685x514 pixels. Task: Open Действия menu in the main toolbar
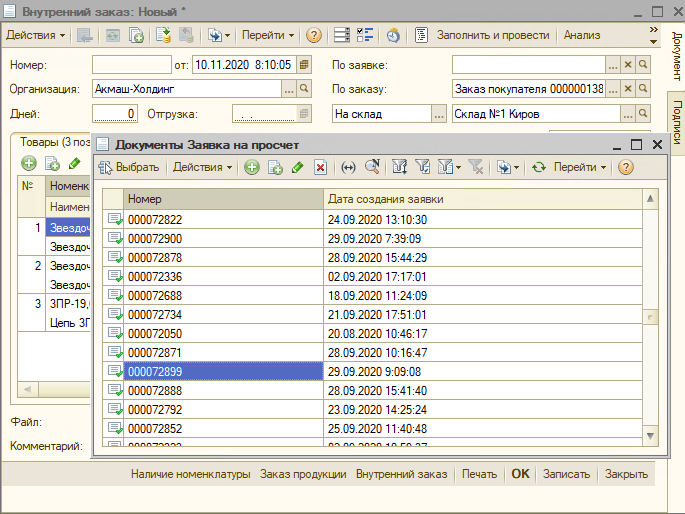tap(35, 35)
